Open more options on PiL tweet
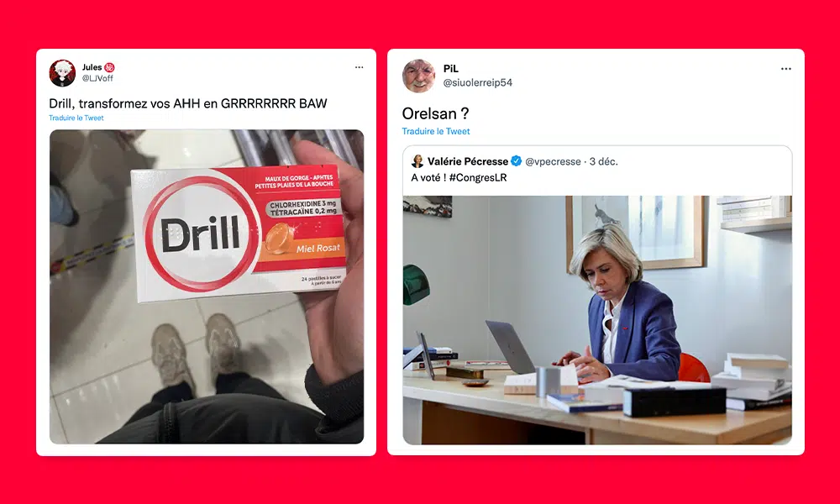 pos(786,69)
